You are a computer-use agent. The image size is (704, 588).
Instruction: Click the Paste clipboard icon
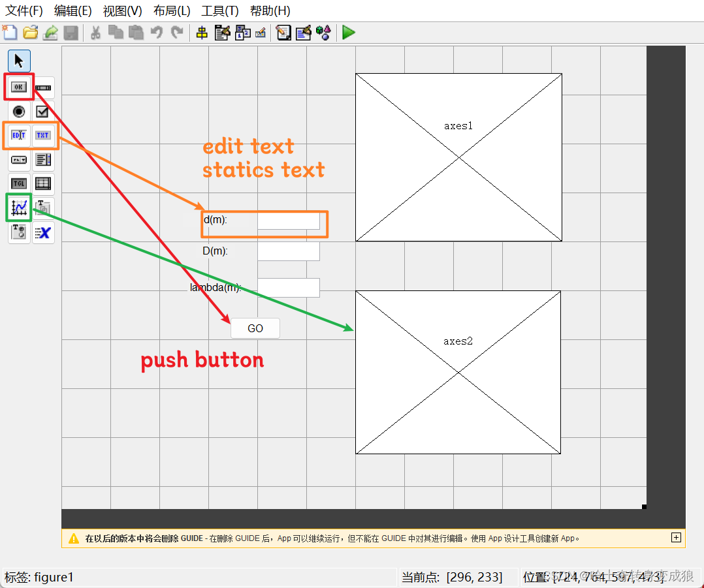[136, 33]
